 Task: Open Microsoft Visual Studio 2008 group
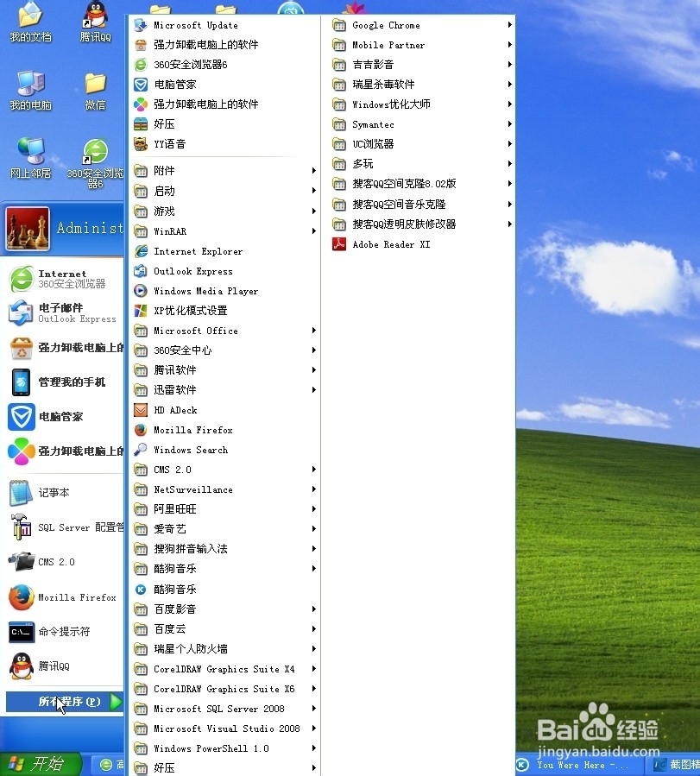click(x=224, y=729)
